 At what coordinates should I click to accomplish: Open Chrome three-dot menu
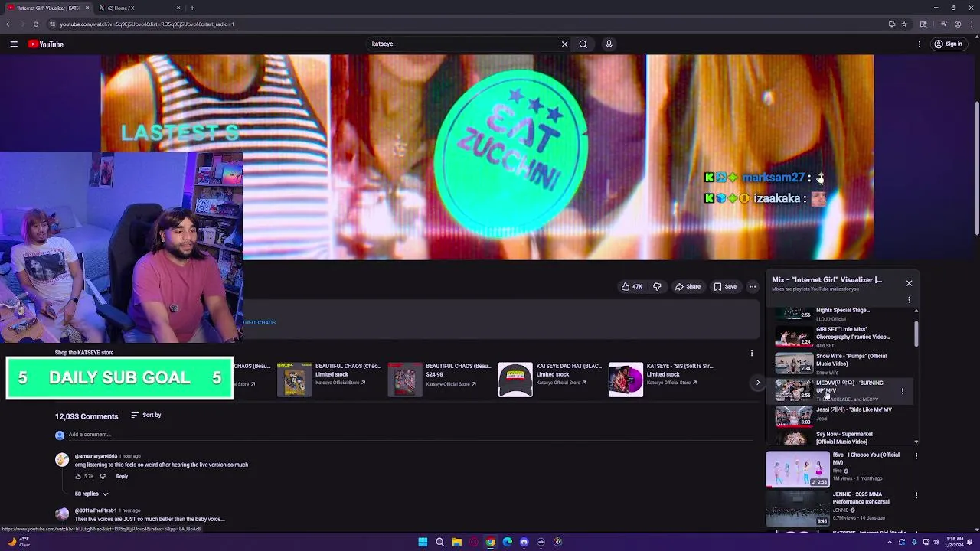click(972, 24)
